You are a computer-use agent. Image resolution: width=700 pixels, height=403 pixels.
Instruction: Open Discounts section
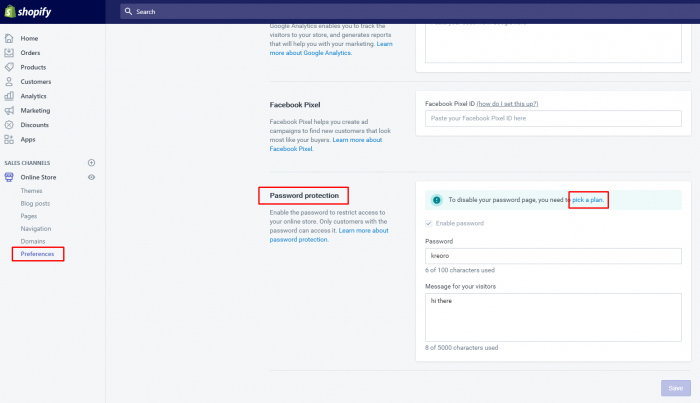click(x=34, y=125)
